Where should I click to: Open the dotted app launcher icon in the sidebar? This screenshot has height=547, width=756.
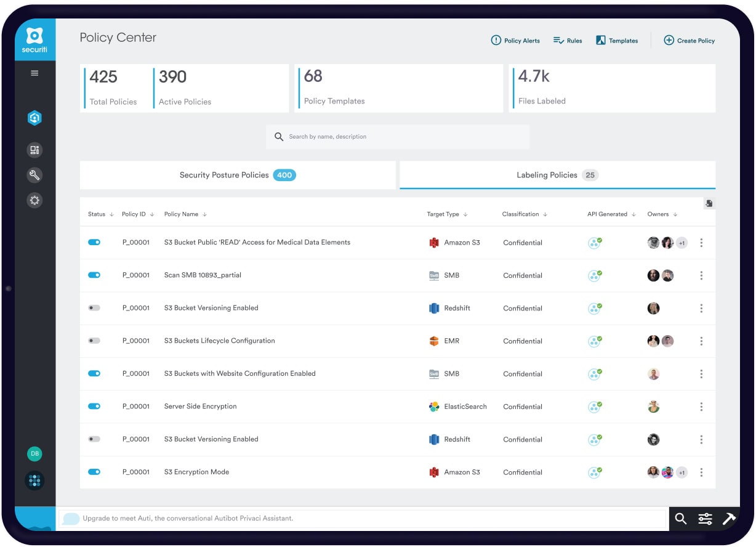[34, 480]
